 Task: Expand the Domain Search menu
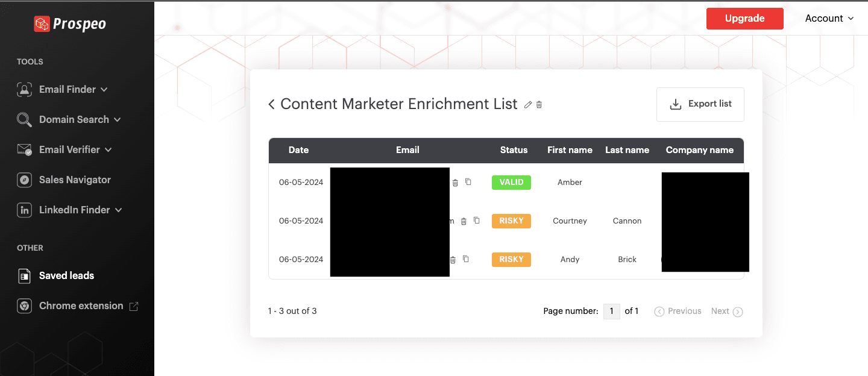click(x=118, y=119)
